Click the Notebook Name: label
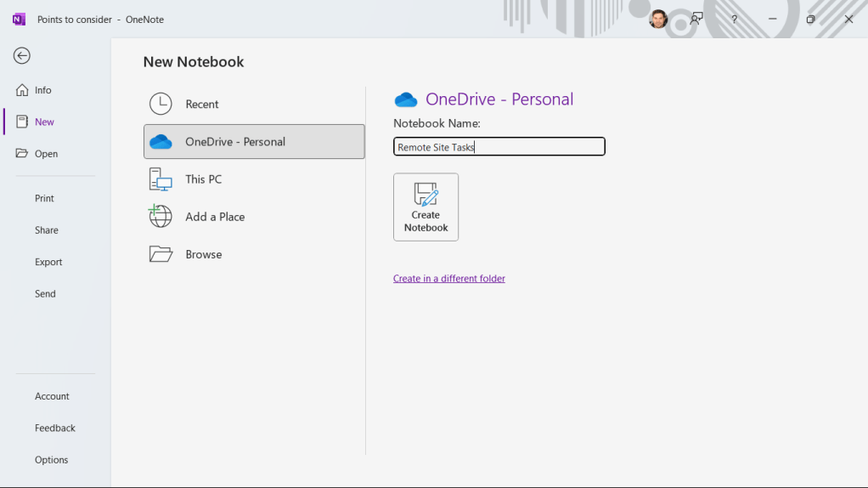 [x=437, y=123]
